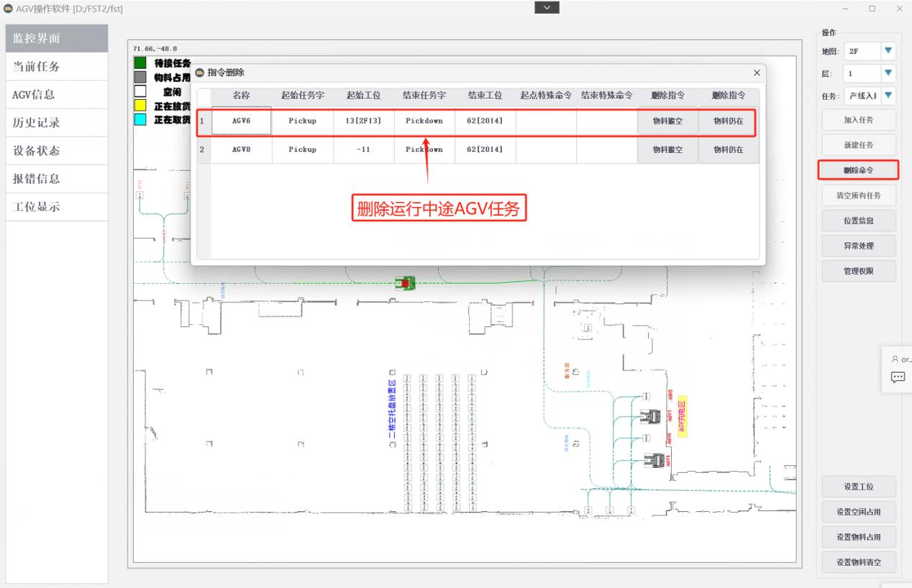Click the 清空所有任务 button
912x588 pixels.
[859, 196]
